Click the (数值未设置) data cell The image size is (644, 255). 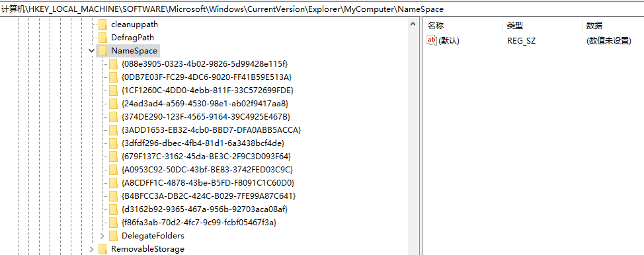tap(609, 41)
